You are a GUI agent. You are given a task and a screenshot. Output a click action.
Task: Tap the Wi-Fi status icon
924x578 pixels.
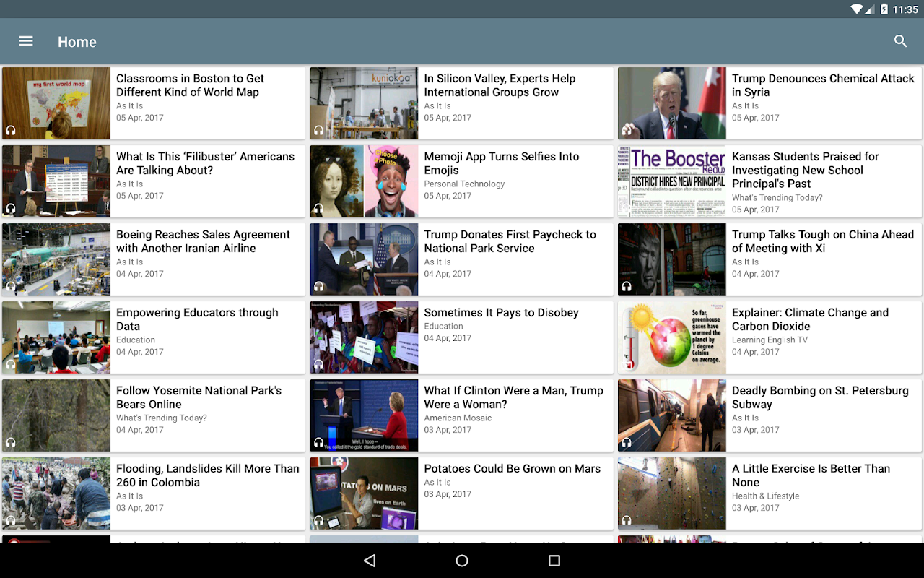(858, 9)
